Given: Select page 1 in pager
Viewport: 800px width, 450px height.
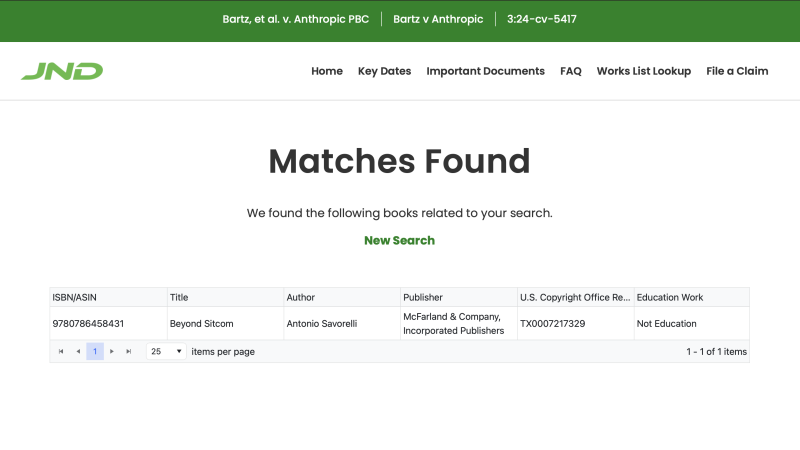Looking at the screenshot, I should pyautogui.click(x=95, y=352).
